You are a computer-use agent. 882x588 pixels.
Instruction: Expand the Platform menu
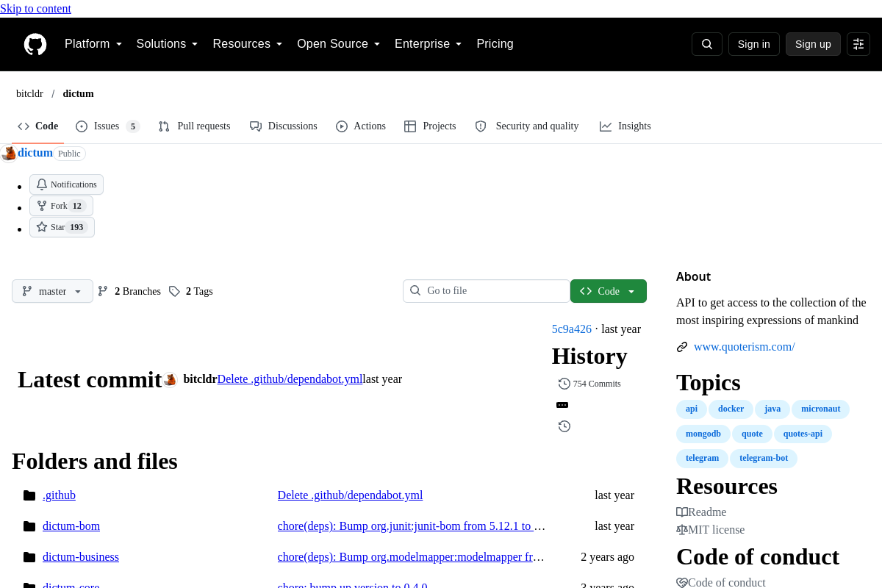click(93, 44)
